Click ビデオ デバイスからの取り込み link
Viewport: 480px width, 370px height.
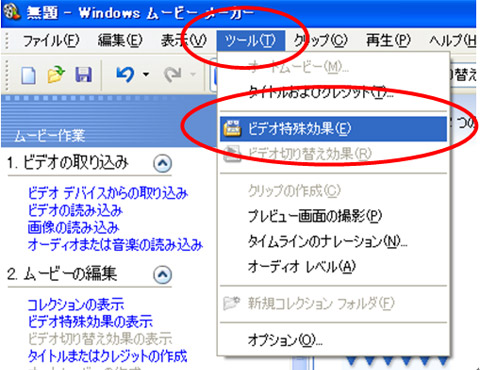pos(108,193)
